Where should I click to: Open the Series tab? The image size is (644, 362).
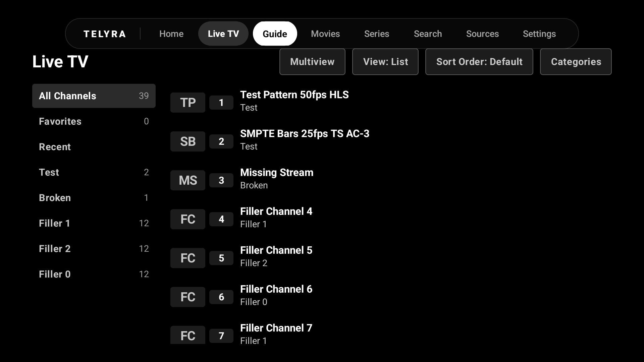coord(377,34)
